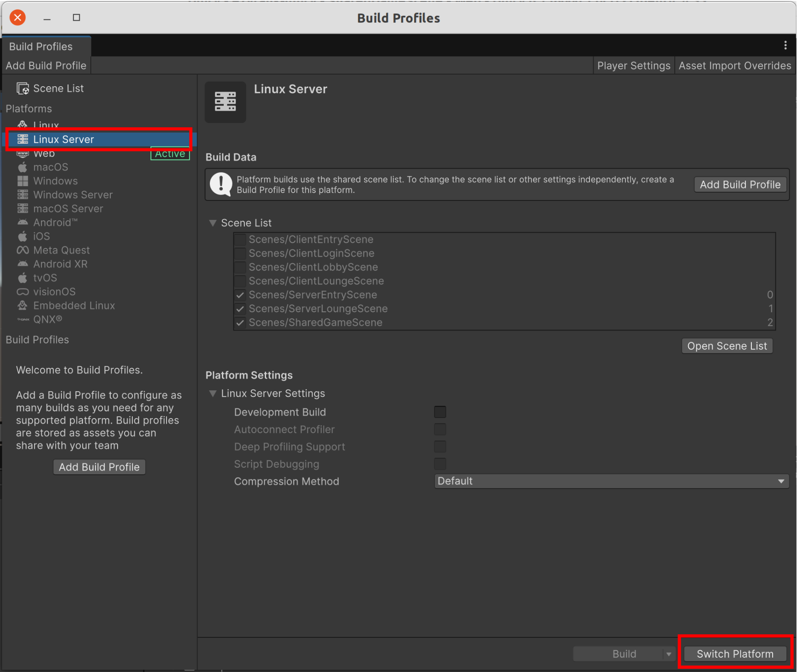Viewport: 797px width, 672px height.
Task: Collapse the Linux Server Settings section
Action: (213, 393)
